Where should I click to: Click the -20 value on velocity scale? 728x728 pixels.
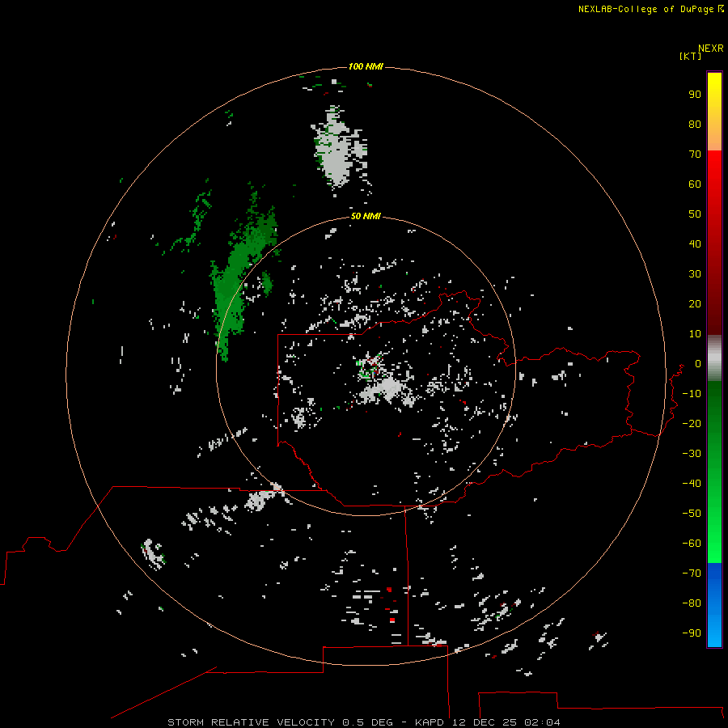tap(692, 423)
